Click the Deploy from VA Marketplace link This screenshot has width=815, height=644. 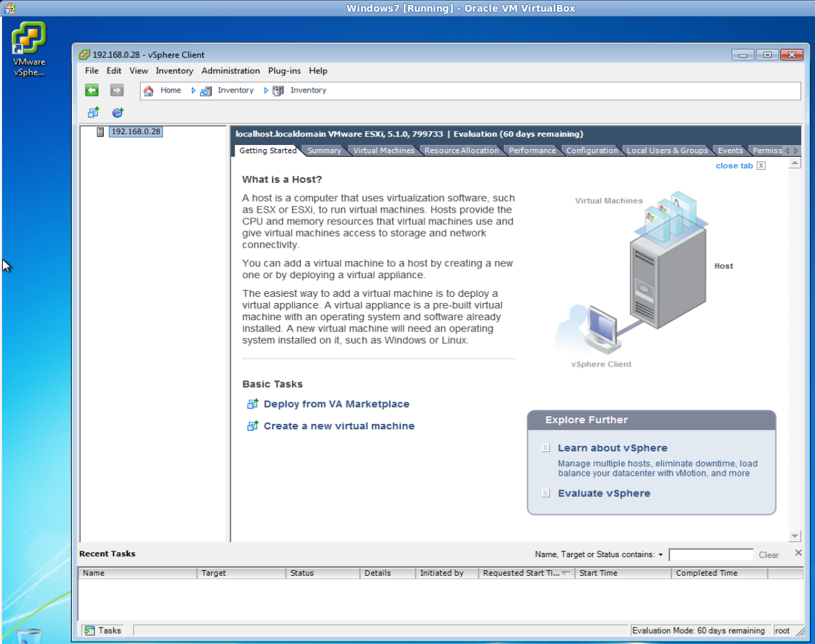336,404
